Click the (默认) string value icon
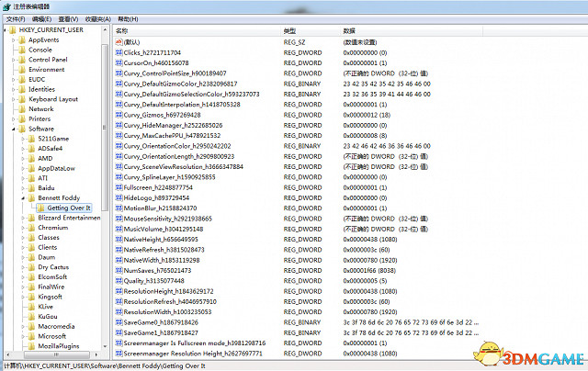This screenshot has height=371, width=588. [119, 41]
